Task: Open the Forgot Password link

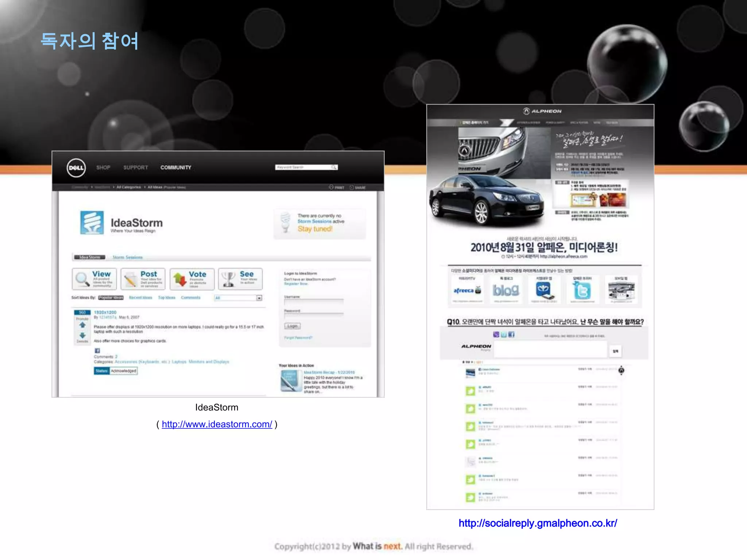Action: coord(298,338)
